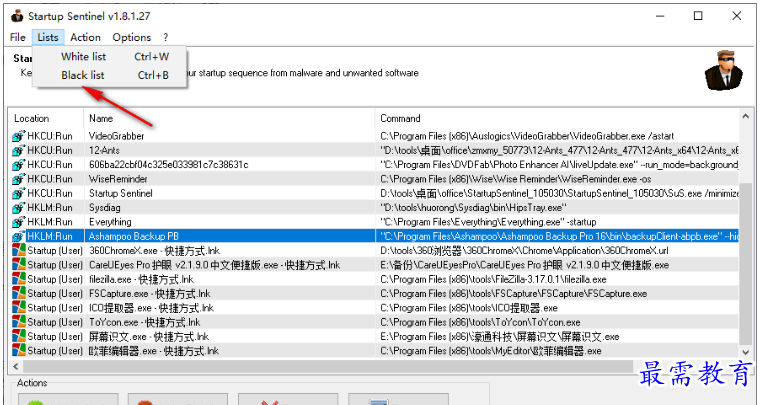Select the Sysdiag name cell
The height and width of the screenshot is (405, 761).
[x=104, y=208]
